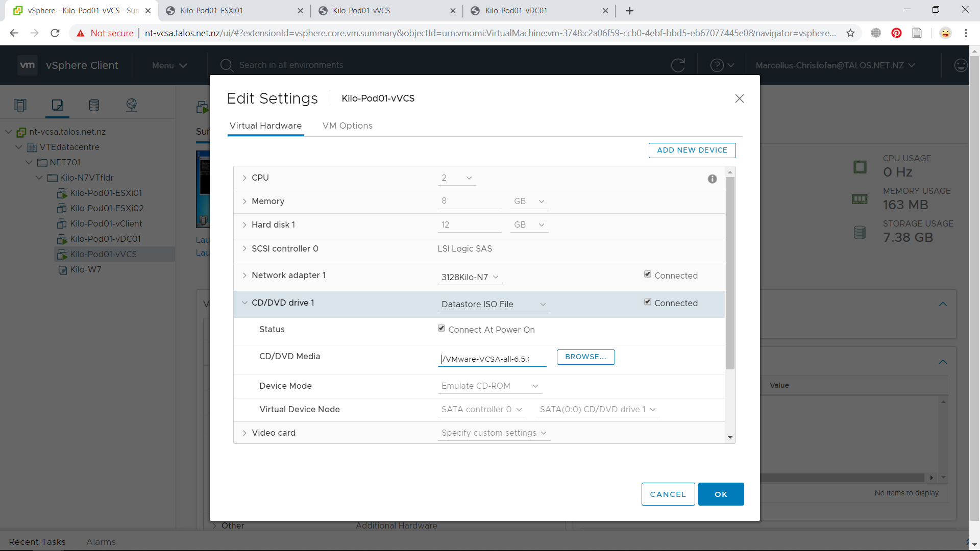This screenshot has width=980, height=551.
Task: Close the Edit Settings dialog with X
Action: (739, 98)
